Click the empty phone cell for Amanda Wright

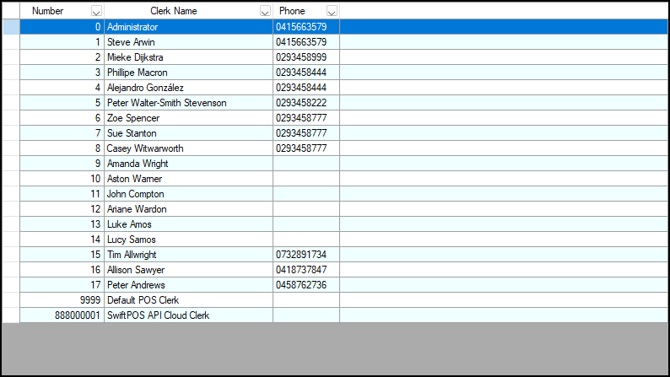(306, 163)
